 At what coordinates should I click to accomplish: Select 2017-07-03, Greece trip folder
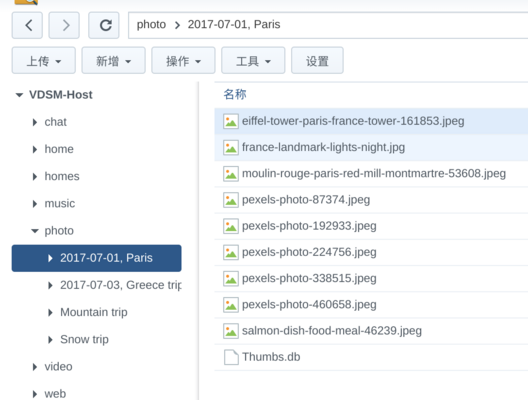click(121, 285)
